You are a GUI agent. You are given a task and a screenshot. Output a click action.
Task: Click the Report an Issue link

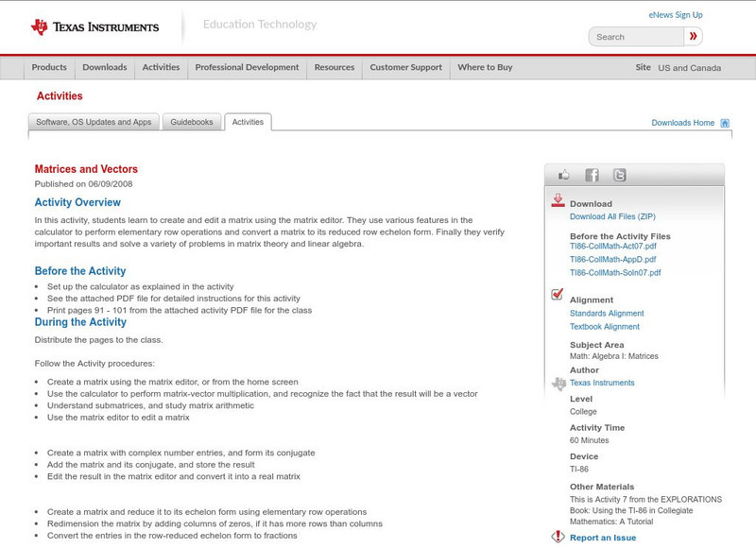tap(603, 538)
